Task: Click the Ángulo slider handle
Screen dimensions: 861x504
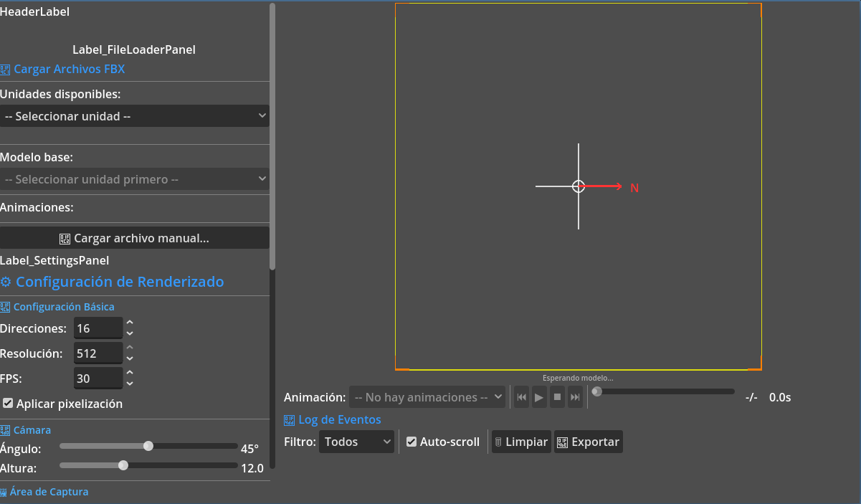Action: coord(148,446)
